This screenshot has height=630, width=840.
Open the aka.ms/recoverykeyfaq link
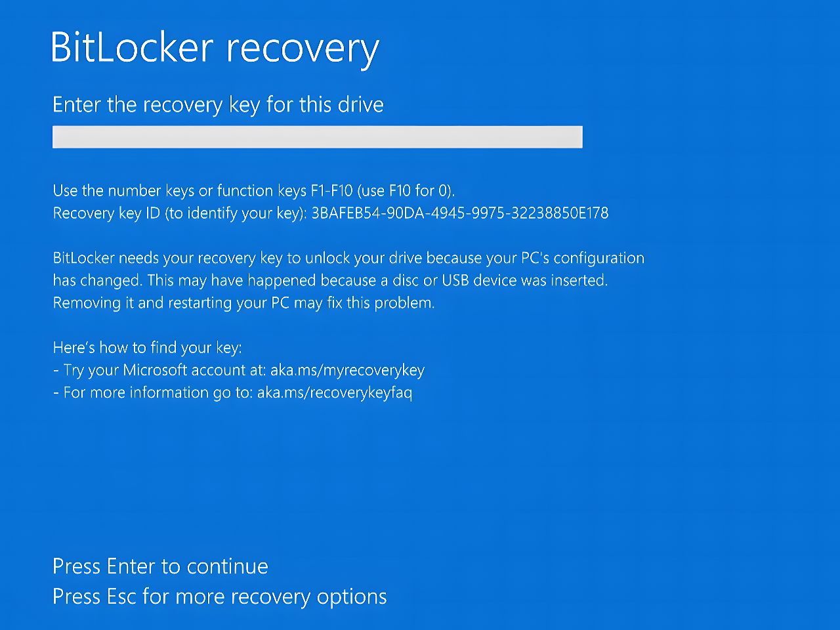click(x=334, y=392)
